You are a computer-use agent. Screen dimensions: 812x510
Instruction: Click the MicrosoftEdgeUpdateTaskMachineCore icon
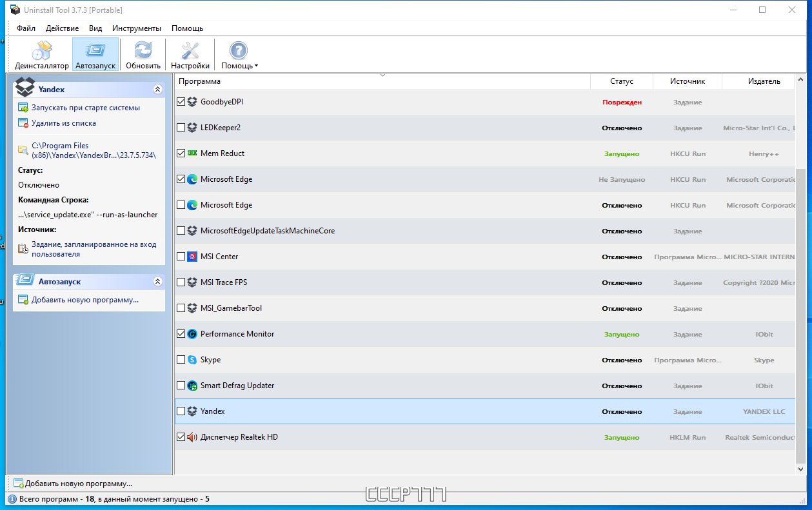pos(192,231)
